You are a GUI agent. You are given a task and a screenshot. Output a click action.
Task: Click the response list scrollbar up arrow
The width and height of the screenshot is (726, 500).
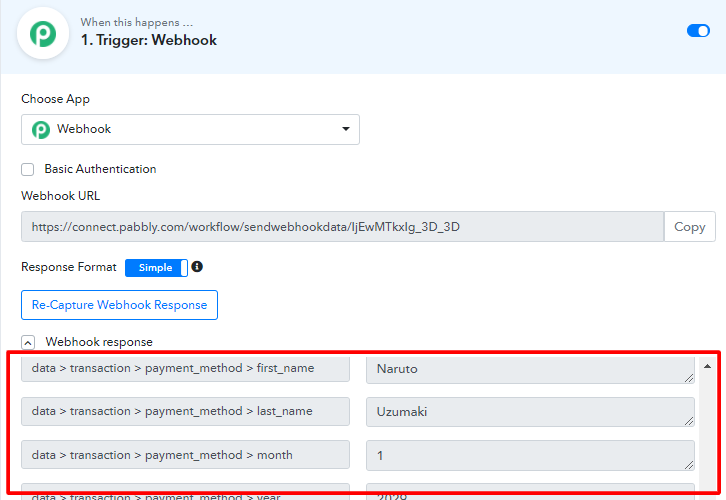pyautogui.click(x=707, y=366)
